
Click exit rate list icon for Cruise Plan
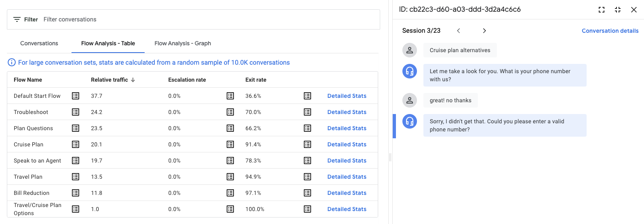click(307, 144)
